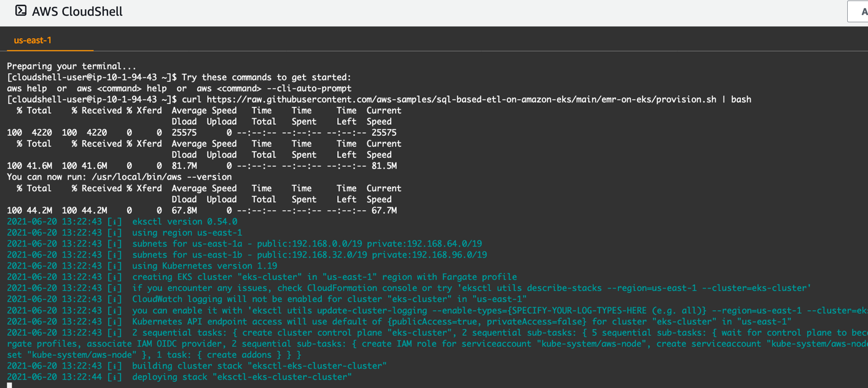Click the AWS CloudShell terminal icon
Screen dimensions: 868x388
pyautogui.click(x=21, y=10)
